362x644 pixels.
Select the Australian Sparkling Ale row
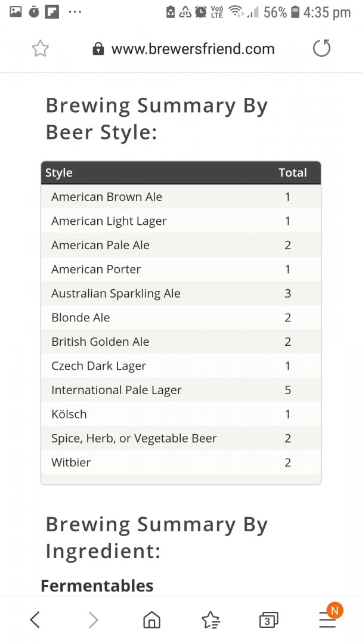click(x=181, y=293)
